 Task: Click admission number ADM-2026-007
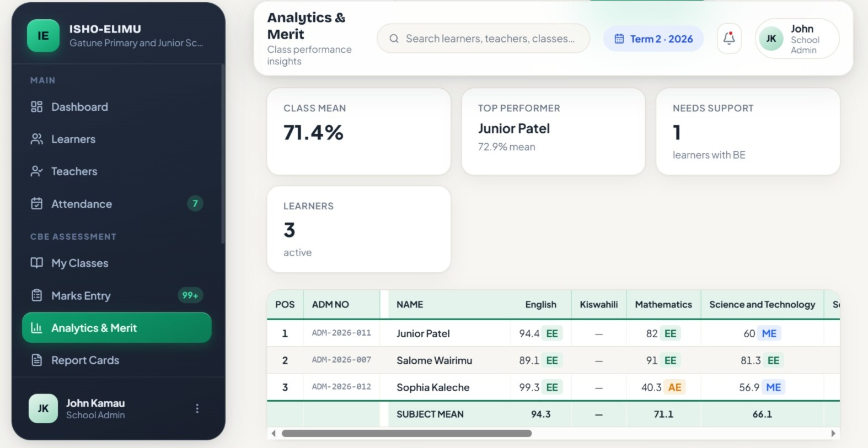coord(341,360)
